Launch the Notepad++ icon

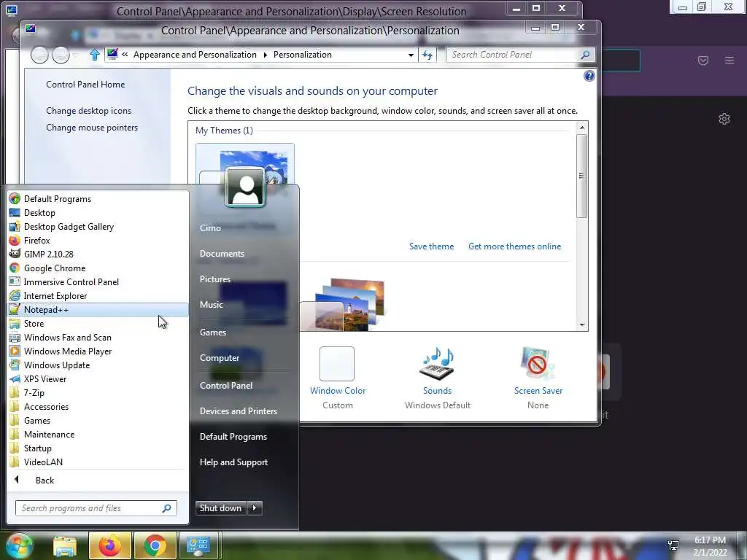15,309
